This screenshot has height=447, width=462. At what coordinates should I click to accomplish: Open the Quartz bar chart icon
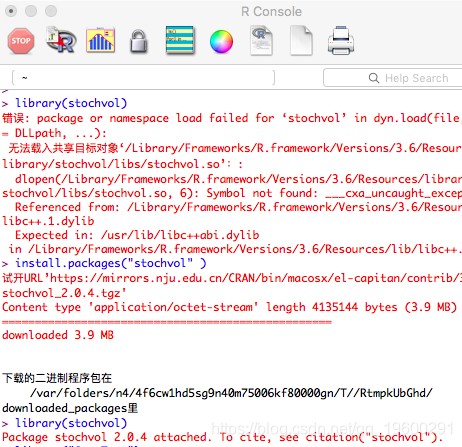(100, 41)
